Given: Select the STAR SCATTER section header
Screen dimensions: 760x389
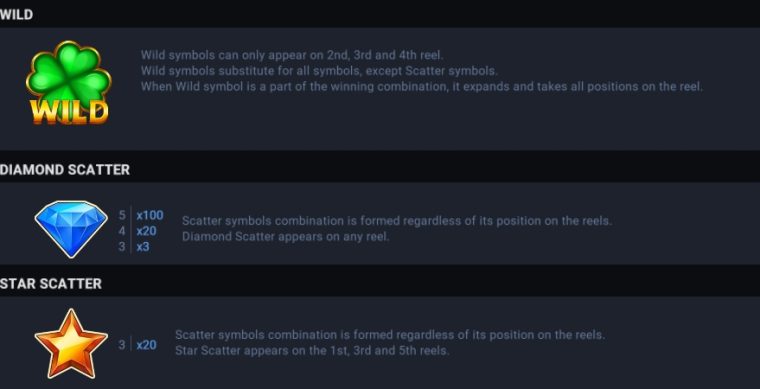Looking at the screenshot, I should click(x=51, y=283).
